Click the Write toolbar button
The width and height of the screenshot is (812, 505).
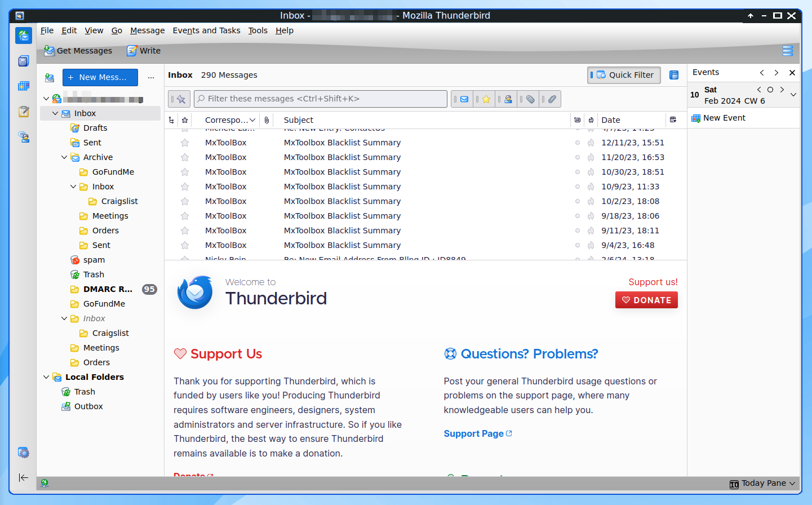144,51
